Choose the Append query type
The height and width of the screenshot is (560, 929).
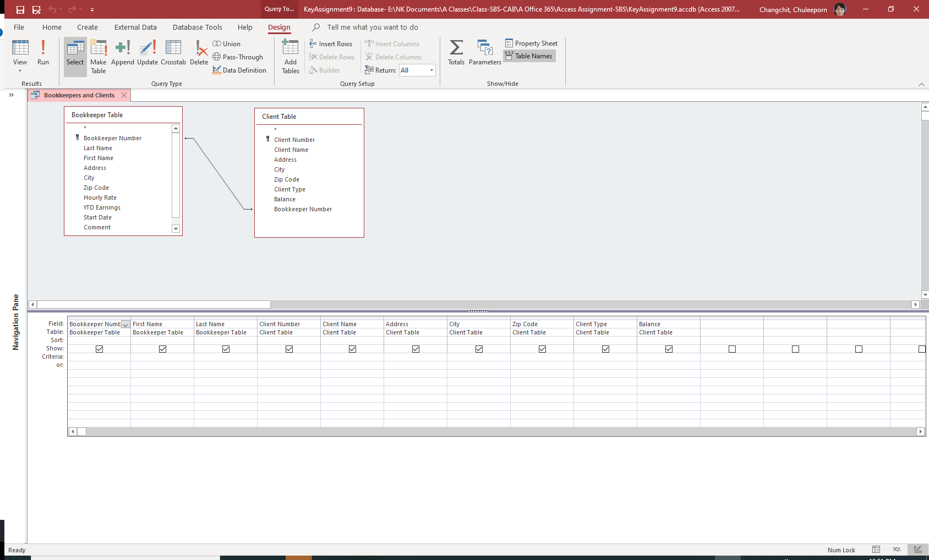click(x=122, y=53)
